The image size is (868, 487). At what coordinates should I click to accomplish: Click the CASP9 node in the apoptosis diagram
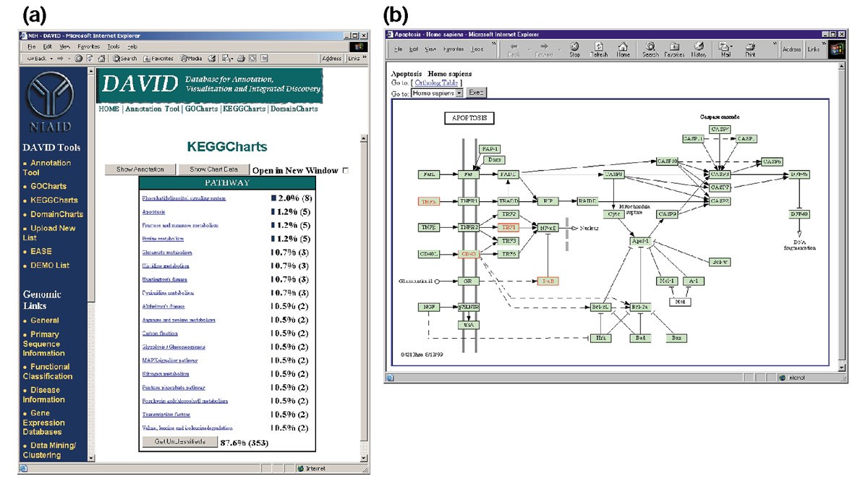click(666, 214)
